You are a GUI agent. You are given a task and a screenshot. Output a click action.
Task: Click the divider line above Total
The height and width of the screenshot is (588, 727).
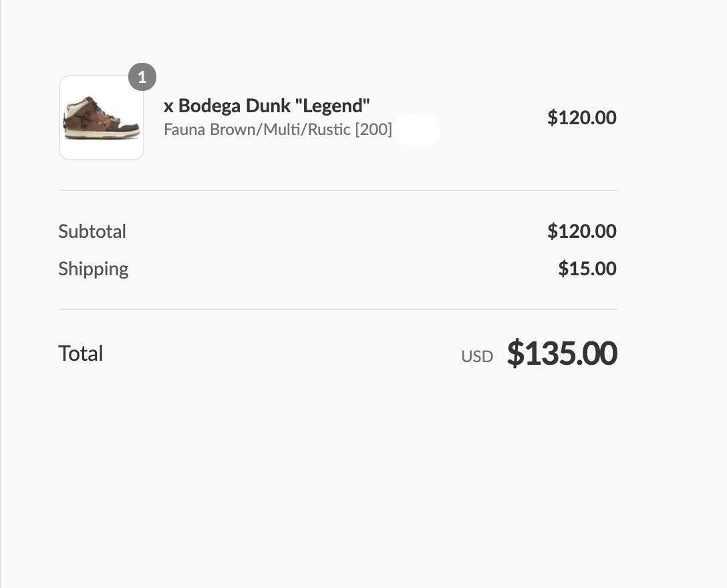pyautogui.click(x=337, y=309)
